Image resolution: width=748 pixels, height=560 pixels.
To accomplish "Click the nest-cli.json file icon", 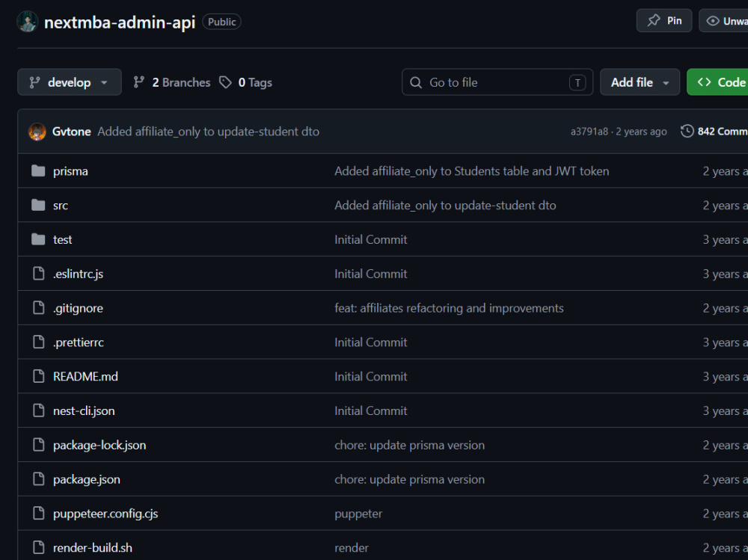I will (x=39, y=410).
